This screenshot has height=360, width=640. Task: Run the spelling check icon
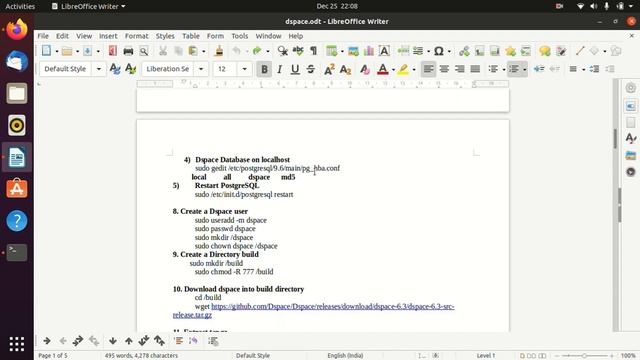tap(298, 51)
